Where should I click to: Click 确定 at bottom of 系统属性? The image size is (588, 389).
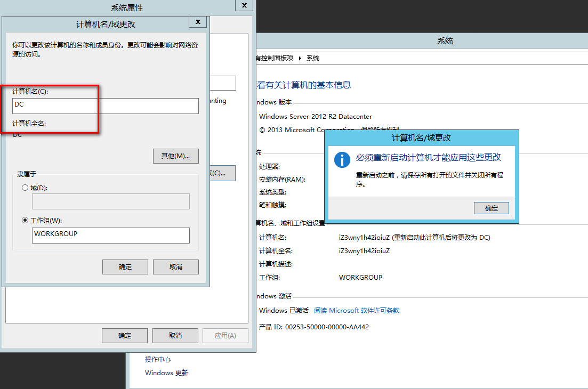[x=125, y=336]
